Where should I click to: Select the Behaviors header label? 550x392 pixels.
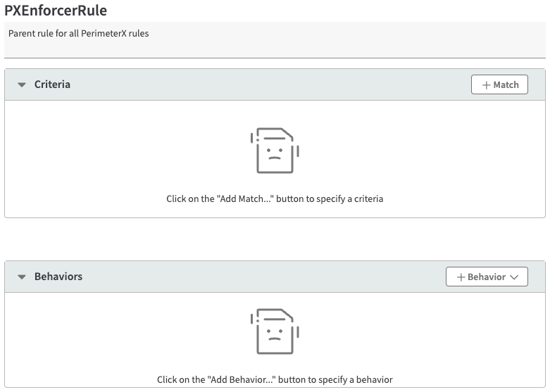(58, 277)
